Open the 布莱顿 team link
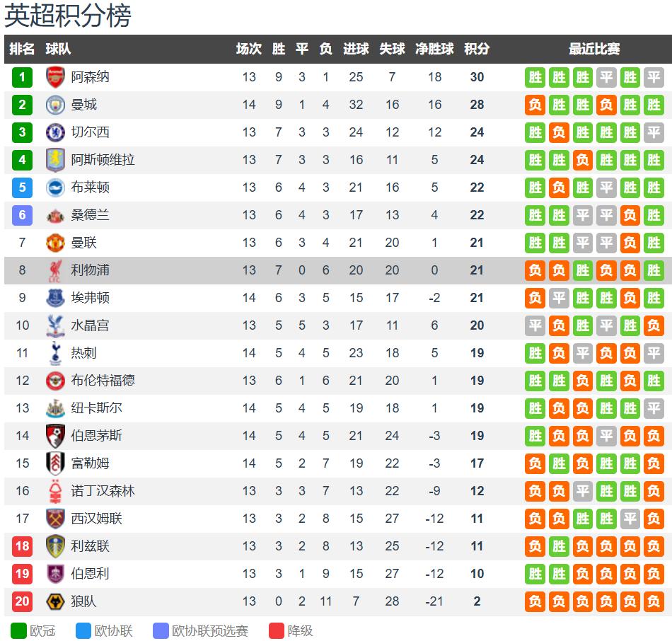 click(91, 187)
